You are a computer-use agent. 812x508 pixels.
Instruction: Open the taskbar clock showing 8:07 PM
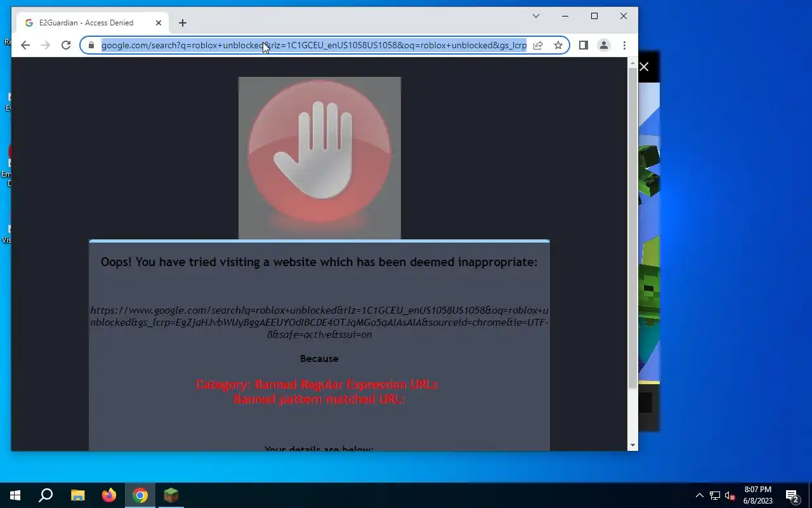(758, 495)
